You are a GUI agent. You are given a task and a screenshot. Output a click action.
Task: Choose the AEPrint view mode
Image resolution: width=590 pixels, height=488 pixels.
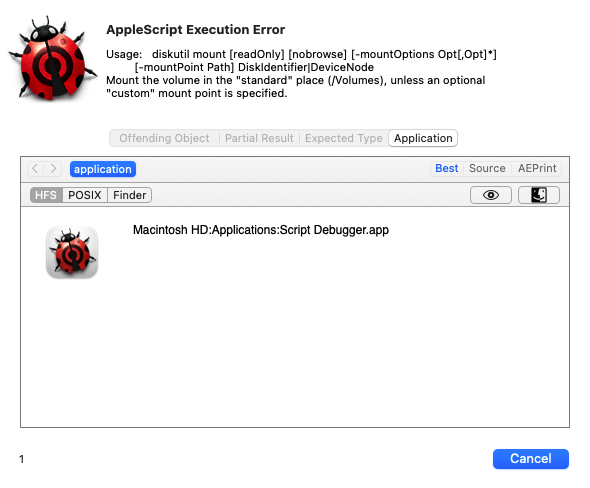click(x=537, y=168)
